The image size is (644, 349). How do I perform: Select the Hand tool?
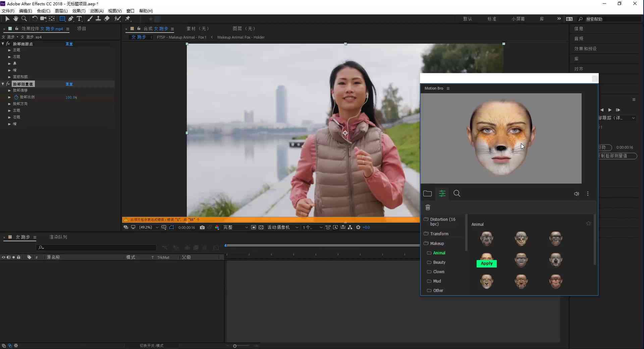pos(15,19)
